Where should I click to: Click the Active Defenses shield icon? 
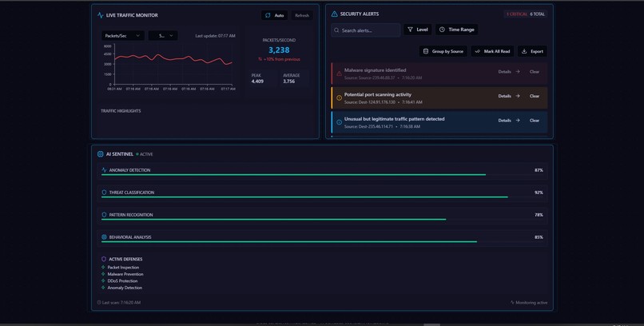coord(104,259)
